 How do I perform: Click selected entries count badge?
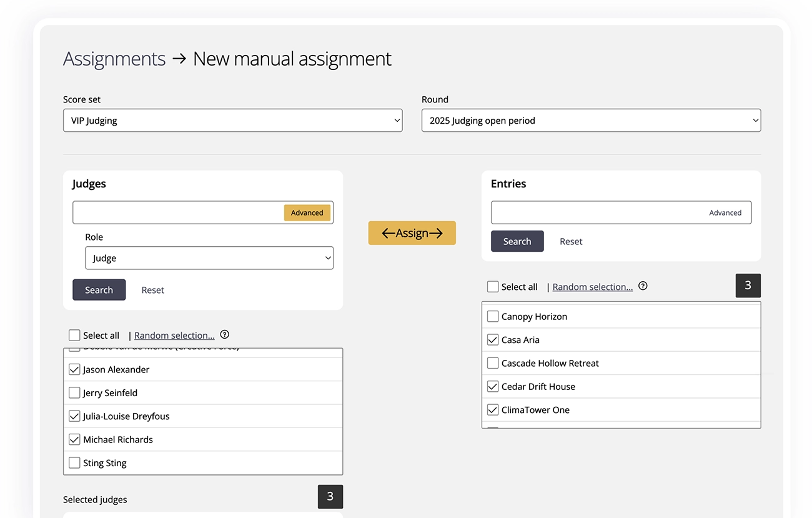[748, 286]
